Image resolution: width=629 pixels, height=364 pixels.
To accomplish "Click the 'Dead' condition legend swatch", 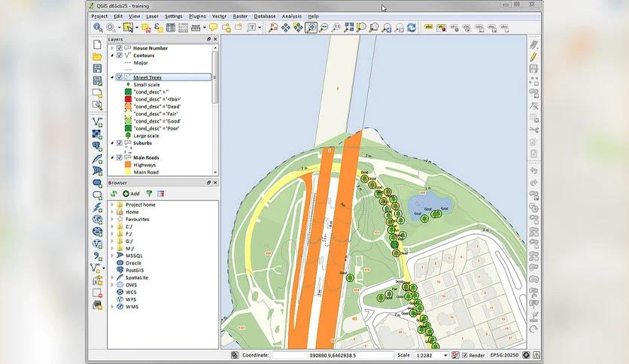I will pyautogui.click(x=128, y=107).
